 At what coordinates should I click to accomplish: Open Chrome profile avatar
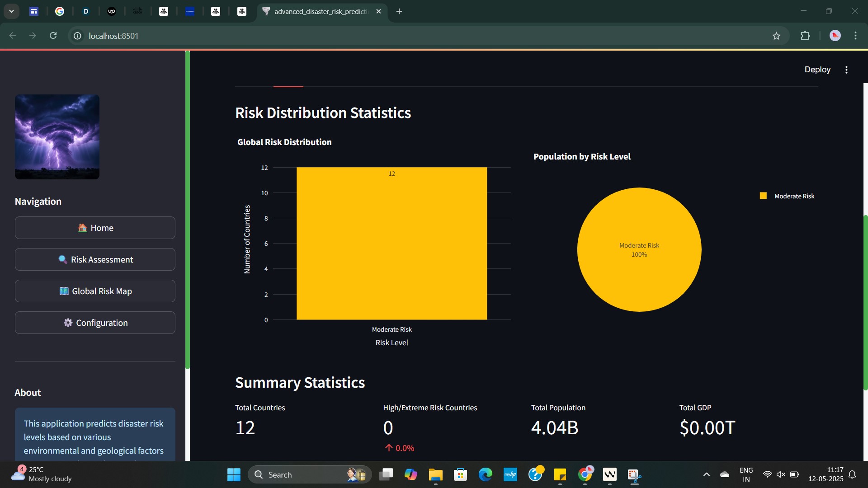[835, 36]
